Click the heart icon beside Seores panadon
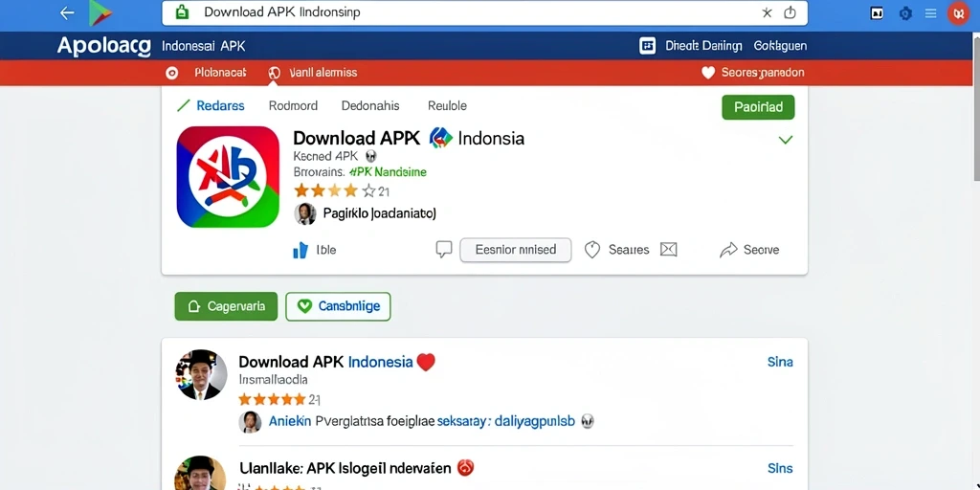 (707, 73)
